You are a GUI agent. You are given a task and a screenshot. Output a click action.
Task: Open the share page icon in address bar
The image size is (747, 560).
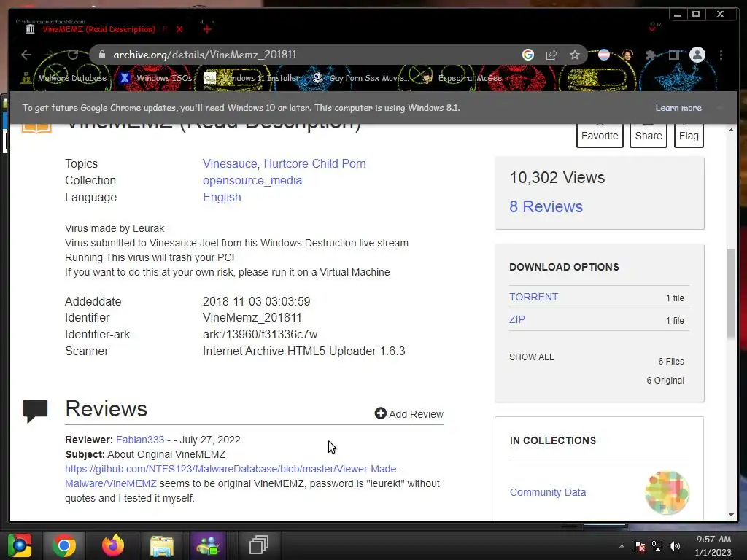(x=551, y=55)
